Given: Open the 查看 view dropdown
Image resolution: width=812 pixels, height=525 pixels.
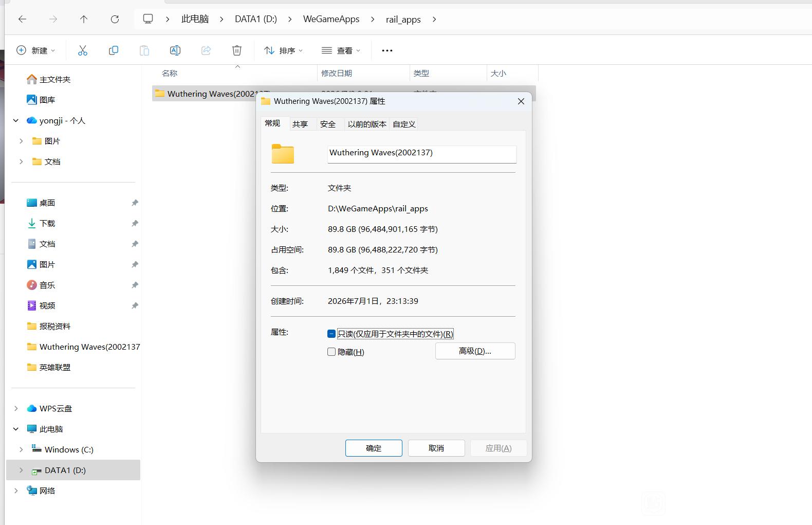Looking at the screenshot, I should [341, 50].
